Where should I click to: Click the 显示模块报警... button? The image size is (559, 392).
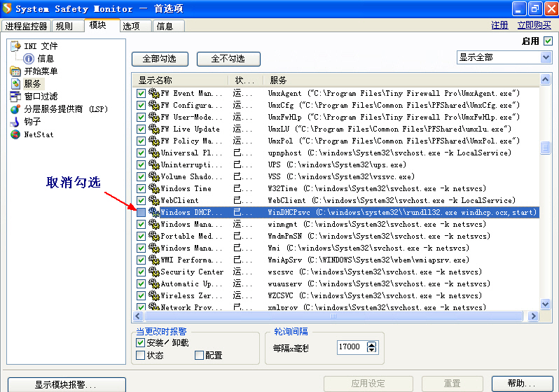67,384
